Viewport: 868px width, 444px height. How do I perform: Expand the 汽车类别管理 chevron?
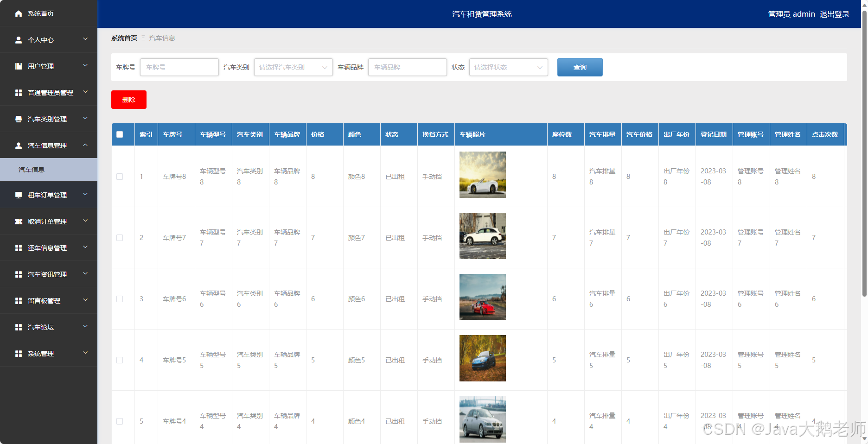click(85, 119)
